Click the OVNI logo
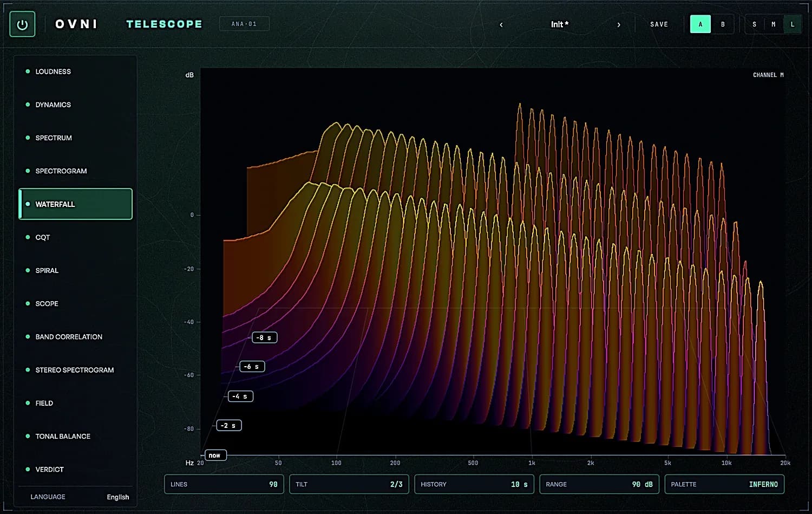 [x=76, y=24]
